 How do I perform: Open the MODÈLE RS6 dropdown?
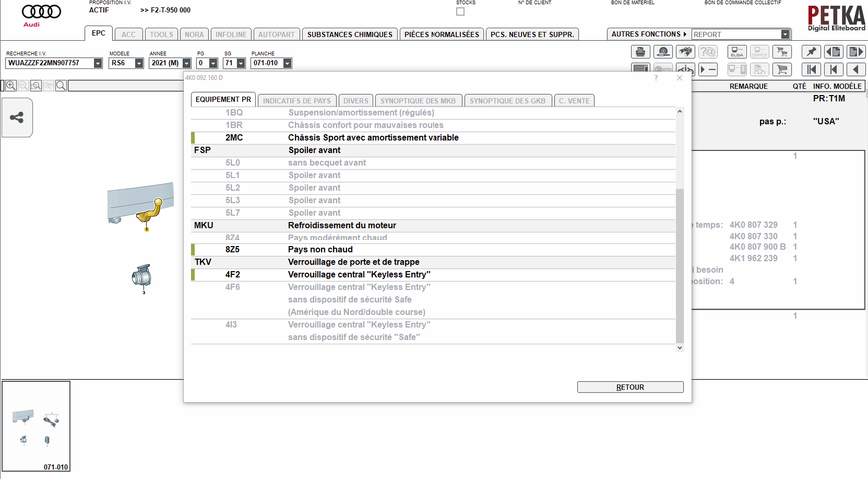point(139,63)
